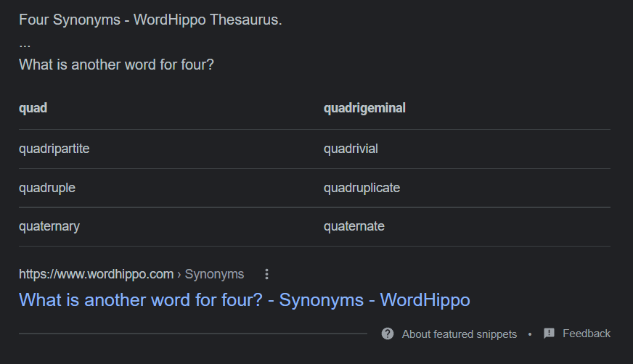Screen dimensions: 633x364
Task: Click the word 'quaternate'
Action: click(354, 226)
